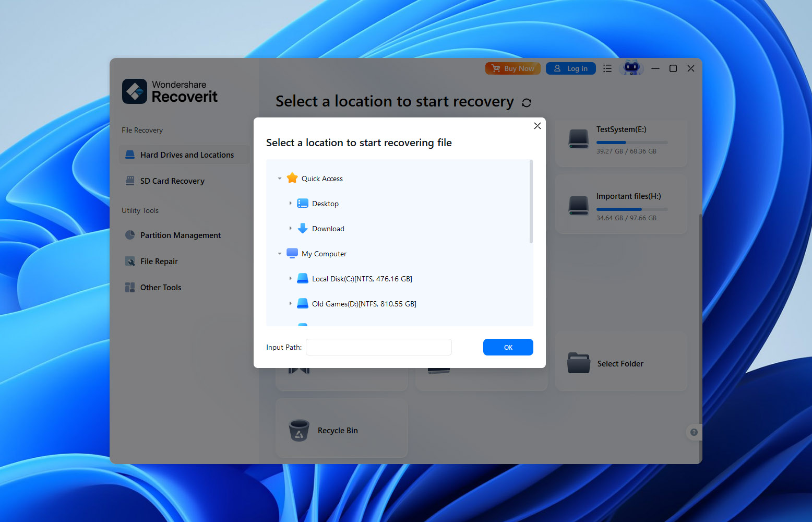The height and width of the screenshot is (522, 812).
Task: Close the location selection dialog
Action: 538,126
